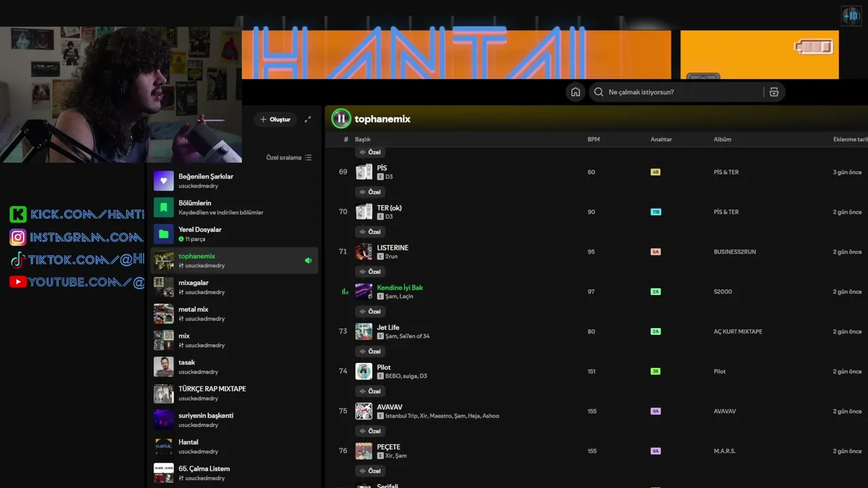Click the Hantal playlist cover in sidebar
This screenshot has width=868, height=488.
click(163, 447)
